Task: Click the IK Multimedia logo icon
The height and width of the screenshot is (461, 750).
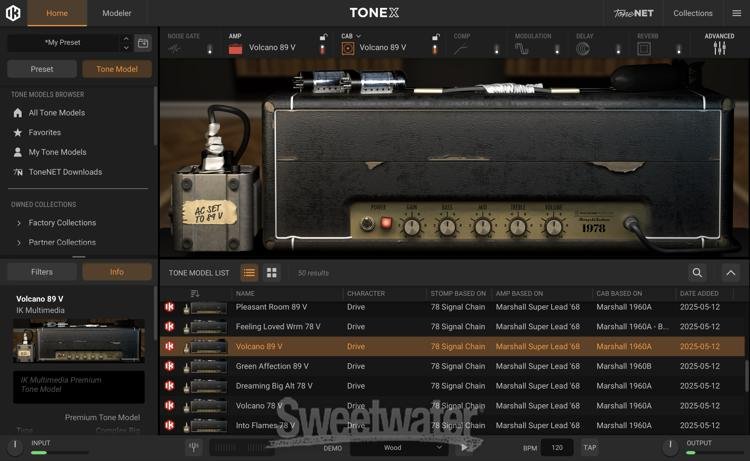Action: pos(13,13)
